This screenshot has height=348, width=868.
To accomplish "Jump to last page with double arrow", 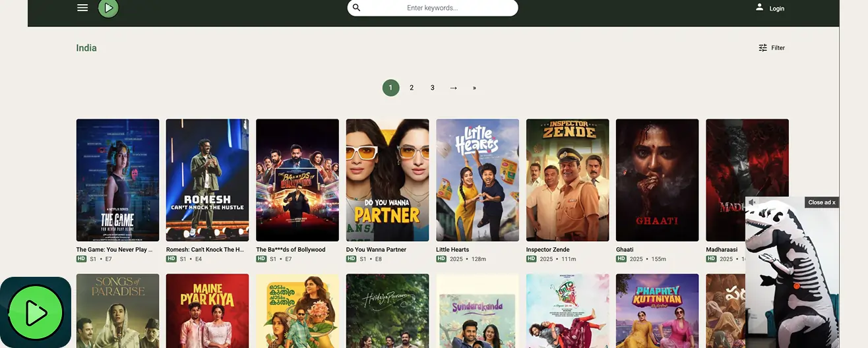I will point(474,88).
